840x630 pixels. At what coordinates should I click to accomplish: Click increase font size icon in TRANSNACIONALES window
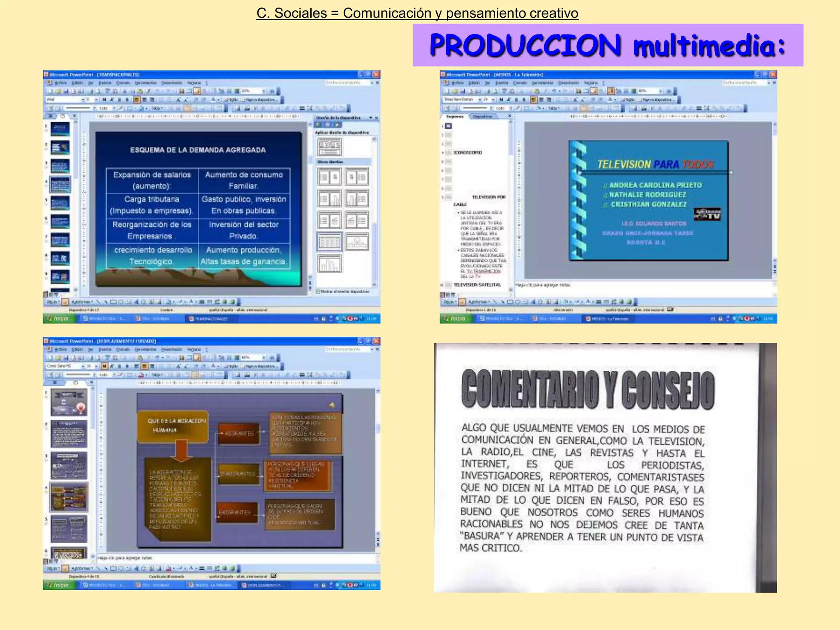(x=179, y=100)
